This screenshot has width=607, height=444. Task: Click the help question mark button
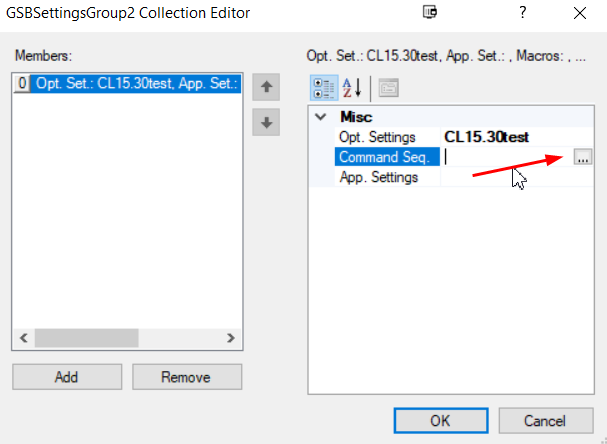tap(521, 14)
